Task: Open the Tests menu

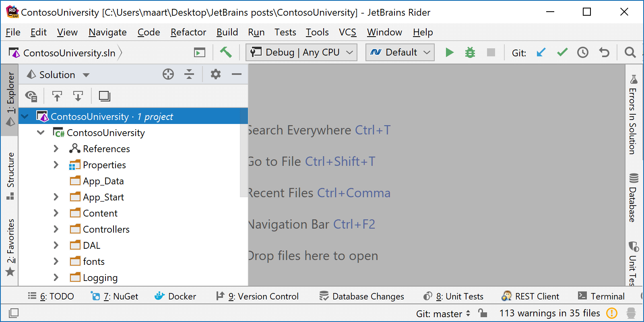Action: click(x=285, y=32)
